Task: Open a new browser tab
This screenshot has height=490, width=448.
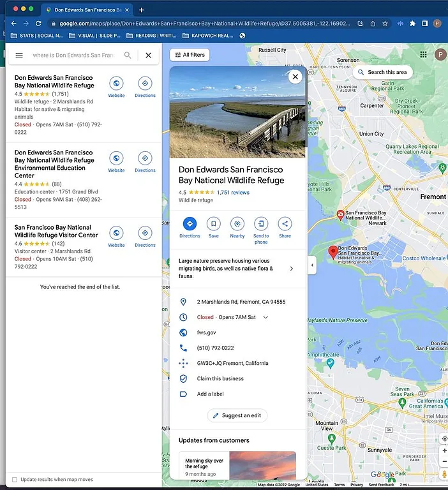Action: [141, 10]
